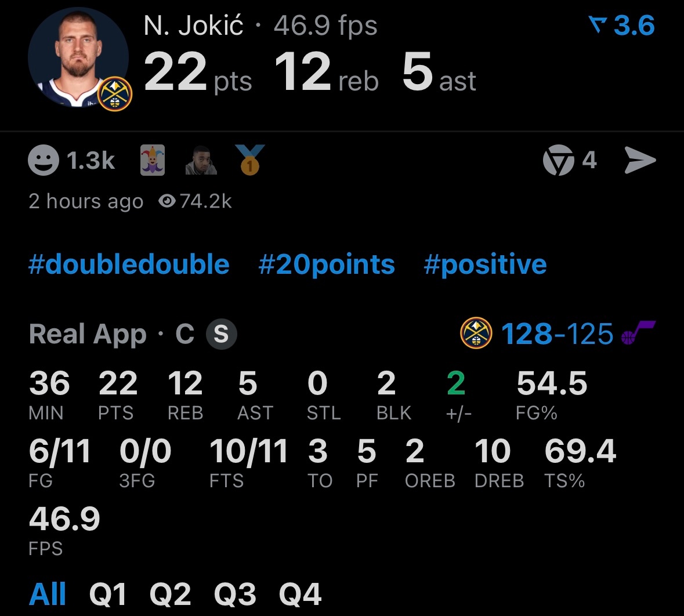The height and width of the screenshot is (616, 684).
Task: Tap the Jazz logo beside the score
Action: tap(638, 332)
